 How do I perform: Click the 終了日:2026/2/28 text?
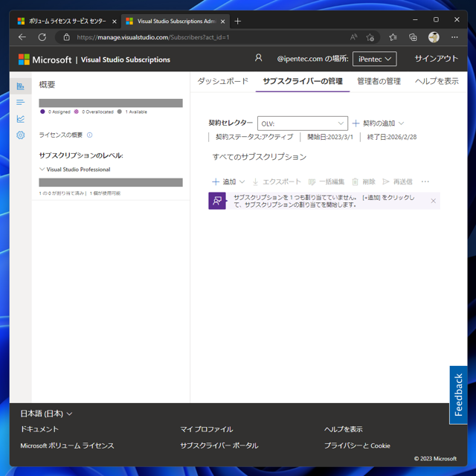pyautogui.click(x=392, y=137)
